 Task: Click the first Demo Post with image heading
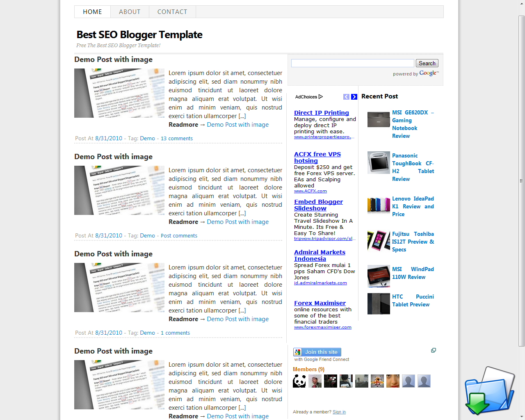[x=113, y=59]
